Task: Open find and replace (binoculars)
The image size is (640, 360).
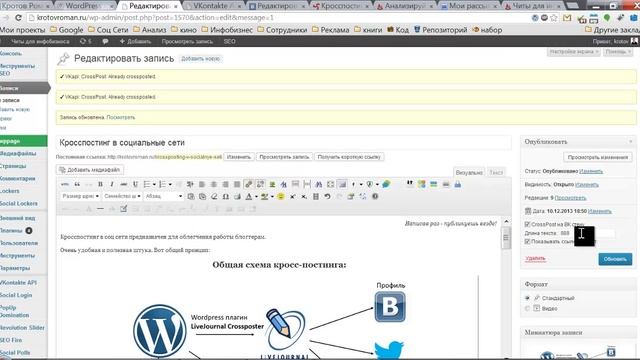Action: (319, 184)
